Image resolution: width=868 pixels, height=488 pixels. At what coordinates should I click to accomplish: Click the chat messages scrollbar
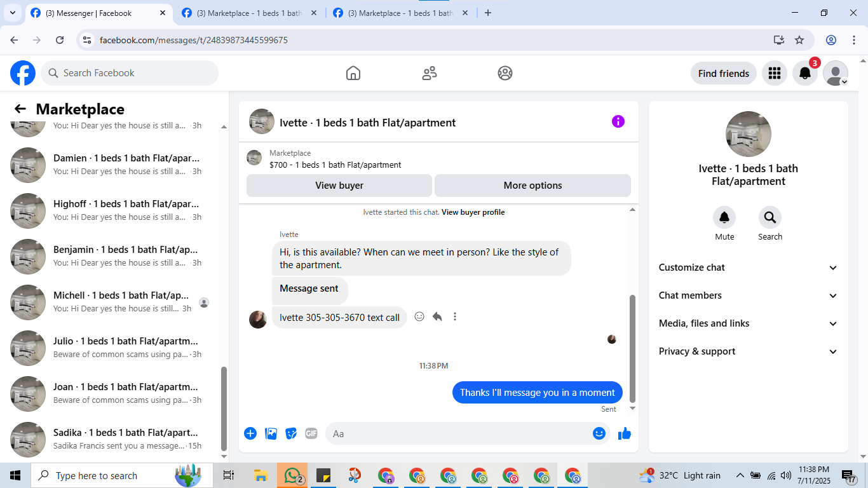pyautogui.click(x=632, y=348)
